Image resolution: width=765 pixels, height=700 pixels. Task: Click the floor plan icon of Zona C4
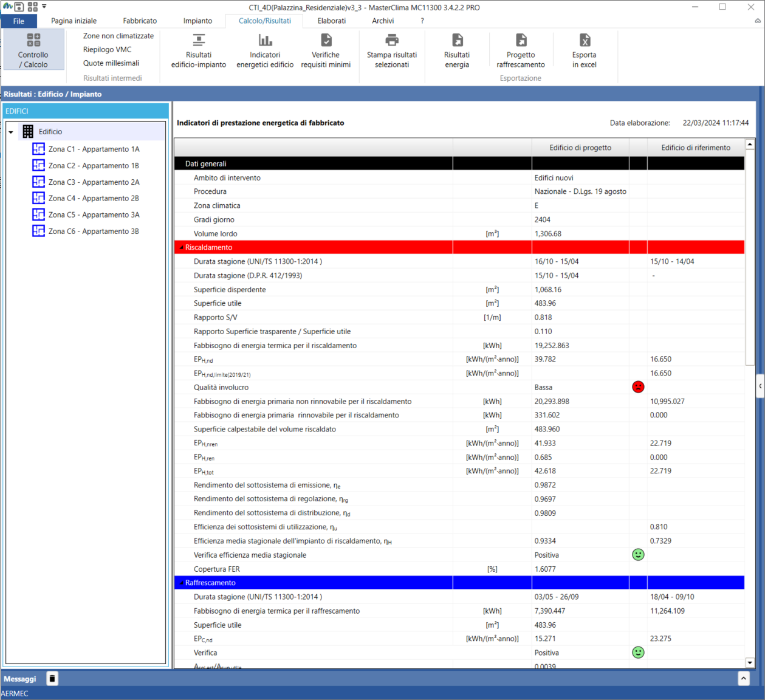(x=38, y=198)
